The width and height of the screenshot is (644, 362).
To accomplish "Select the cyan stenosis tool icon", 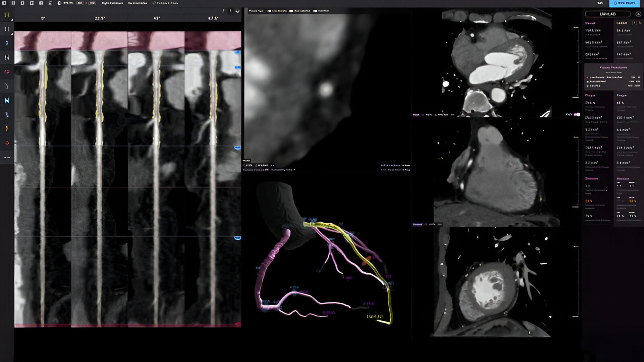I will 7,100.
